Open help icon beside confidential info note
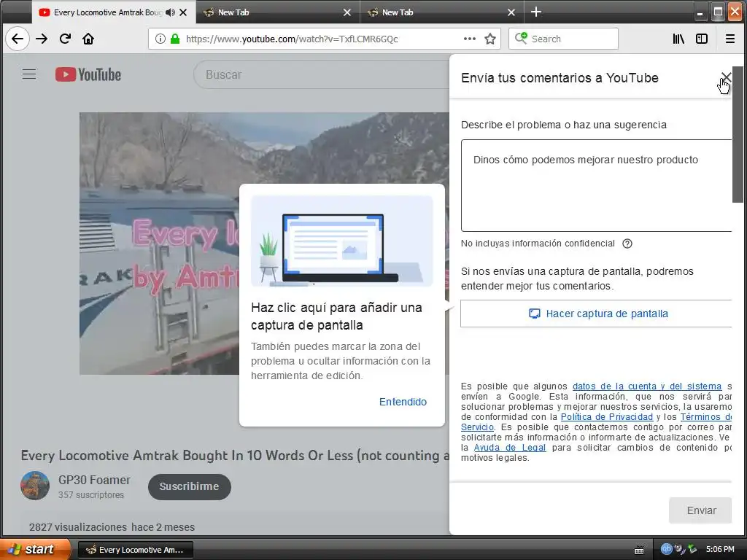The width and height of the screenshot is (747, 560). (x=627, y=244)
